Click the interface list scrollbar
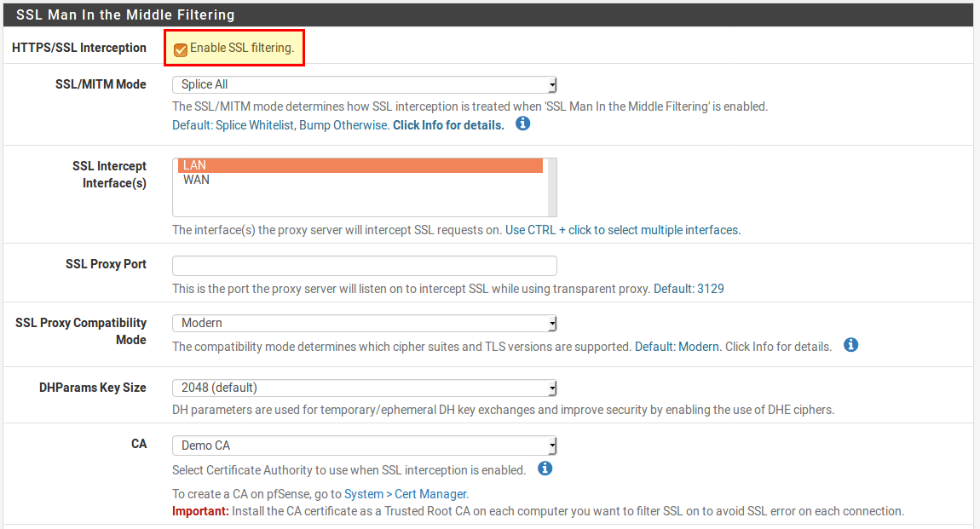 pos(552,187)
